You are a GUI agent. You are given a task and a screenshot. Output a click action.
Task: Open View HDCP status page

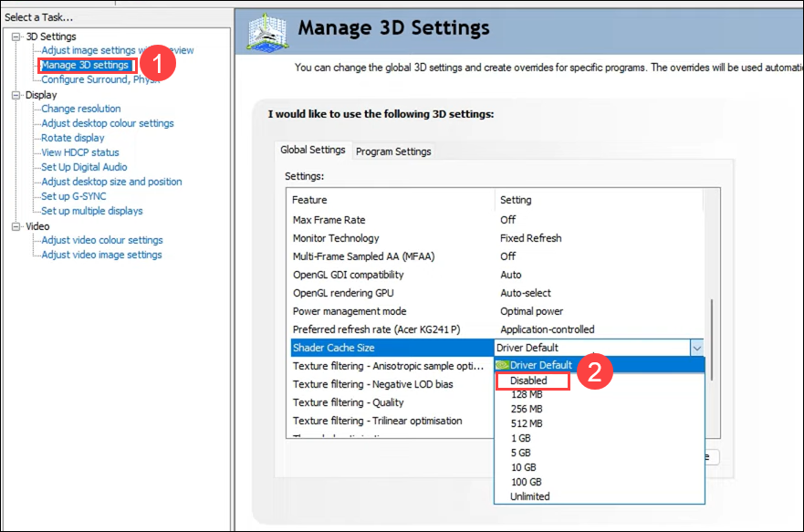(80, 152)
